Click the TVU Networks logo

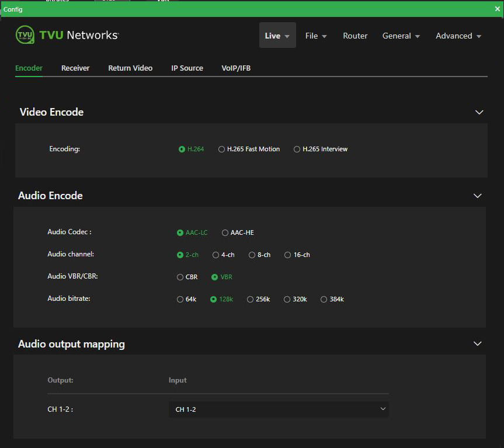[67, 34]
